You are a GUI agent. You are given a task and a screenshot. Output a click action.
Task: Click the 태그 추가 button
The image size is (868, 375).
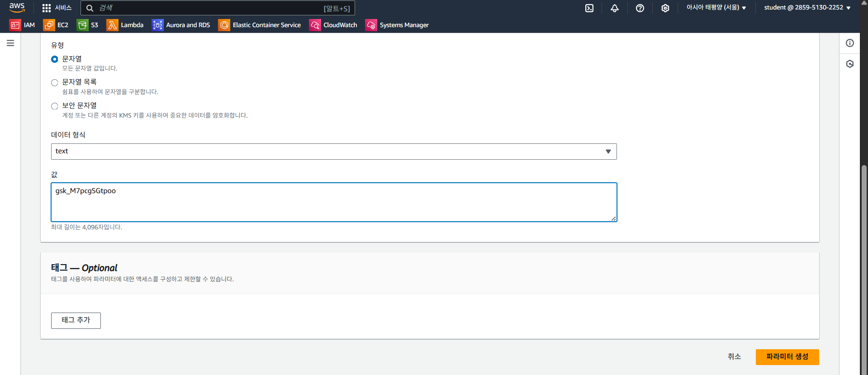click(76, 321)
